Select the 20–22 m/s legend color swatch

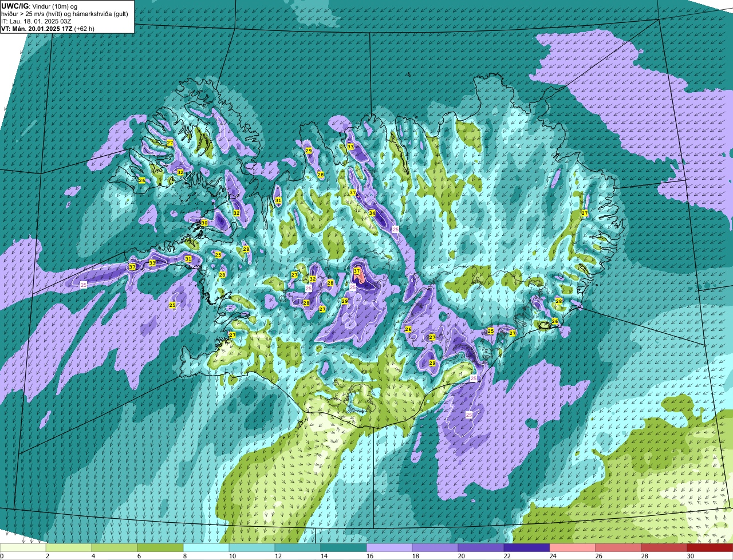[x=481, y=547]
